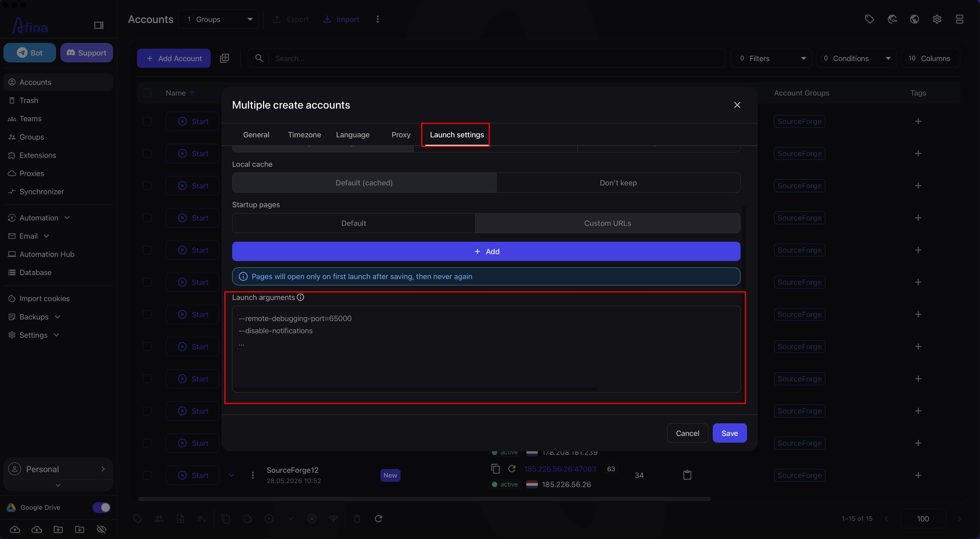The height and width of the screenshot is (539, 980).
Task: Click the cookie globe icon in top-right toolbar
Action: tap(892, 19)
